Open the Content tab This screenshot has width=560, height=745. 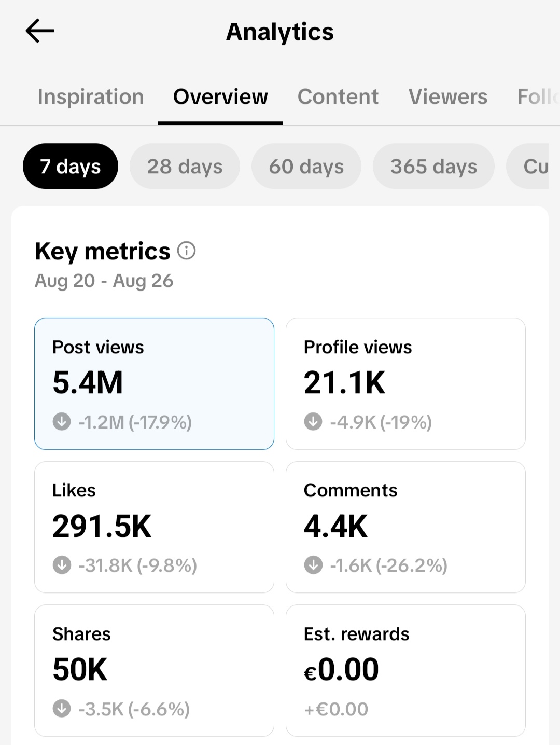tap(338, 97)
